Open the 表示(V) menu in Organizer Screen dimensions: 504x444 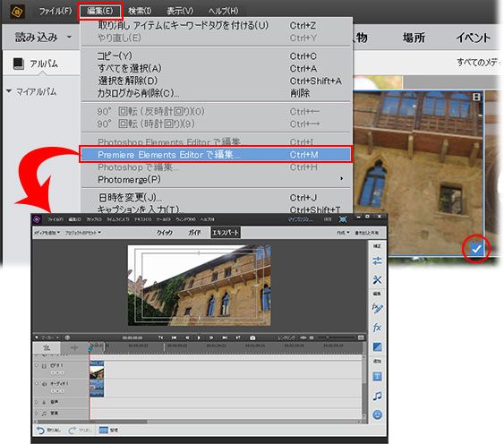pos(180,12)
